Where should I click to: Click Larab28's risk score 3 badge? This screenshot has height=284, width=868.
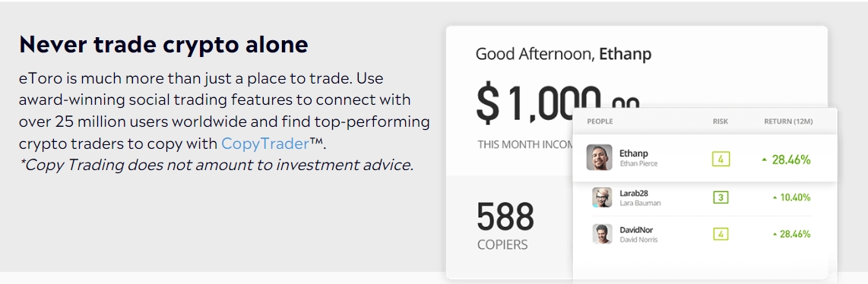tap(721, 197)
